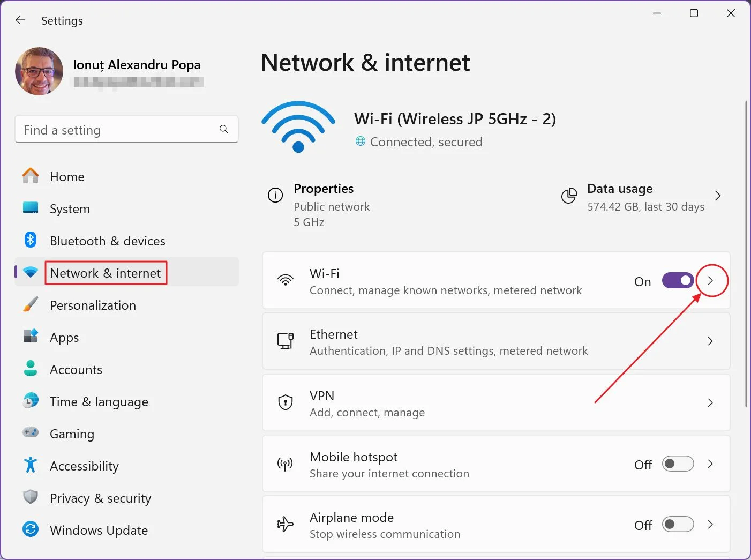Viewport: 751px width, 560px height.
Task: Click the search magnifier icon
Action: [x=224, y=129]
